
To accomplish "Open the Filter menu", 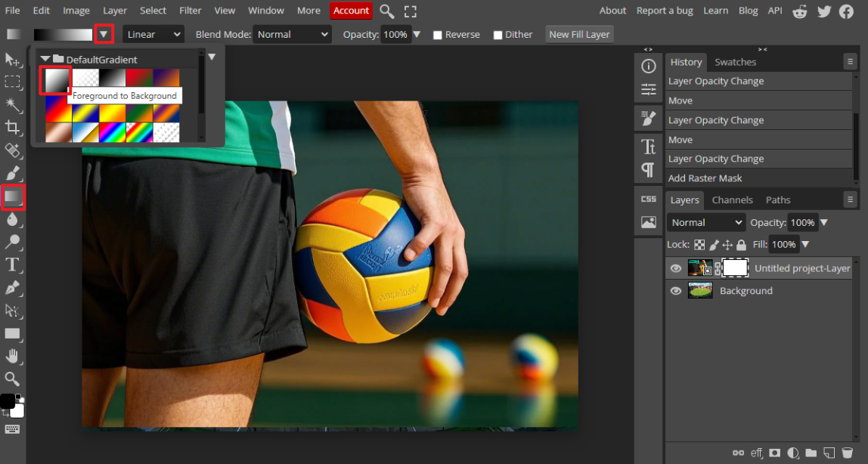I will 191,11.
